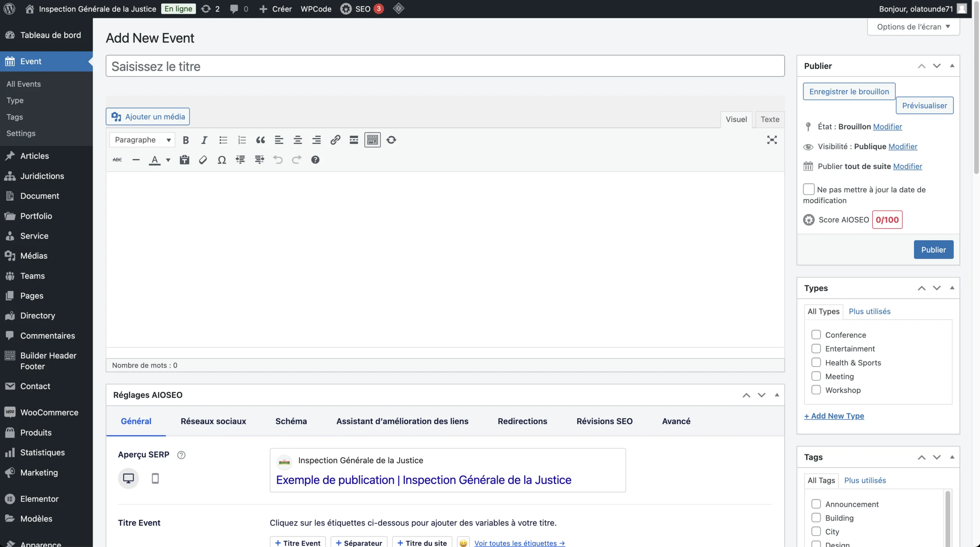Screen dimensions: 980x547
Task: Tick the Announcement tag checkbox
Action: (x=816, y=504)
